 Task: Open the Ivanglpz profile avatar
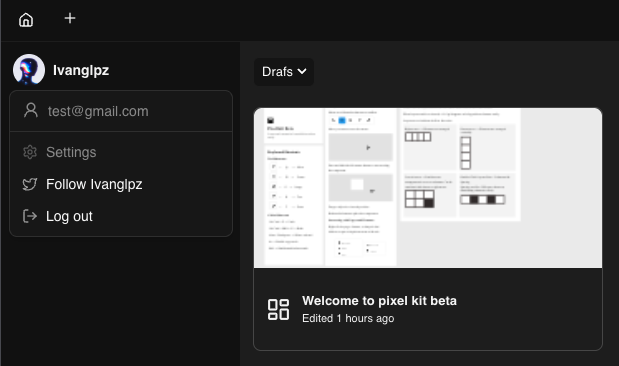(x=29, y=70)
